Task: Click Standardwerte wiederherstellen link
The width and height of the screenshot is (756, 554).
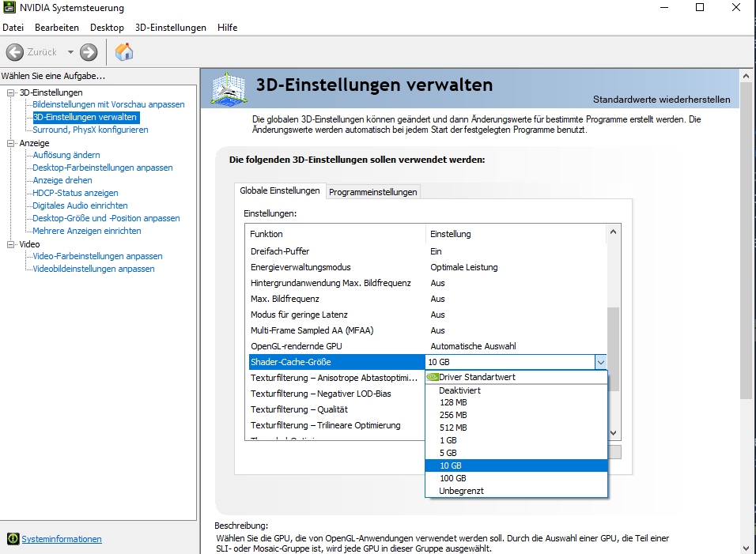Action: click(x=661, y=100)
